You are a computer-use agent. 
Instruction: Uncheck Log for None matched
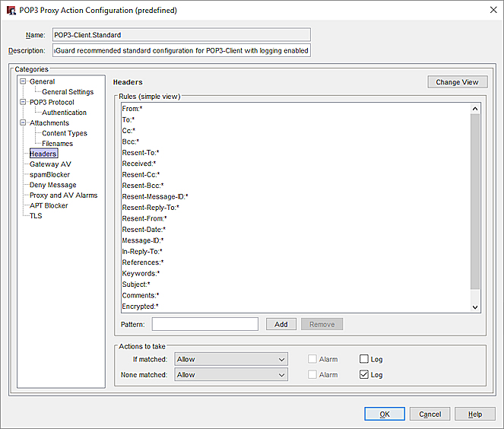364,374
